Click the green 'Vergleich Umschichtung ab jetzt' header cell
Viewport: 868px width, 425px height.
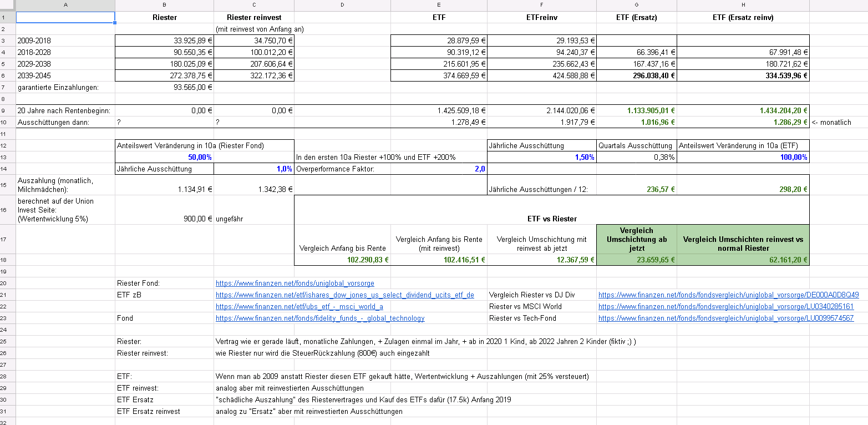[636, 239]
